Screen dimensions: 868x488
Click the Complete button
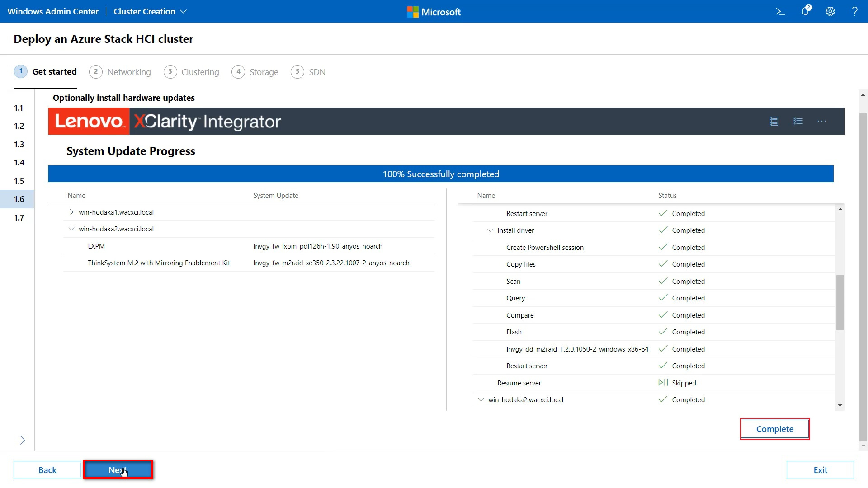click(x=774, y=429)
